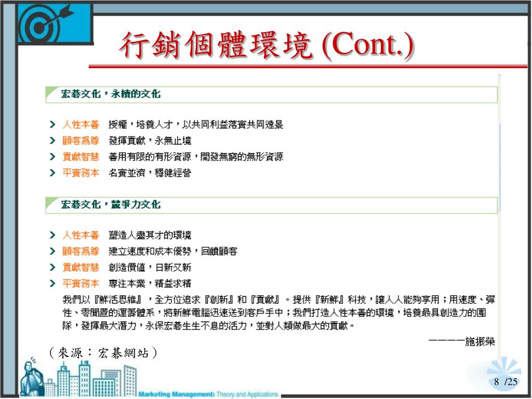Click orange 人性本善 in first section
Screen dimensions: 532x399
[x=81, y=125]
